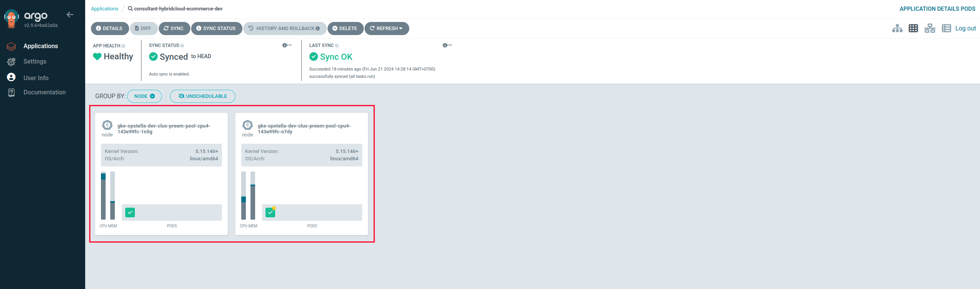The image size is (980, 289).
Task: Open the SYNC STATUS button
Action: coord(217,28)
